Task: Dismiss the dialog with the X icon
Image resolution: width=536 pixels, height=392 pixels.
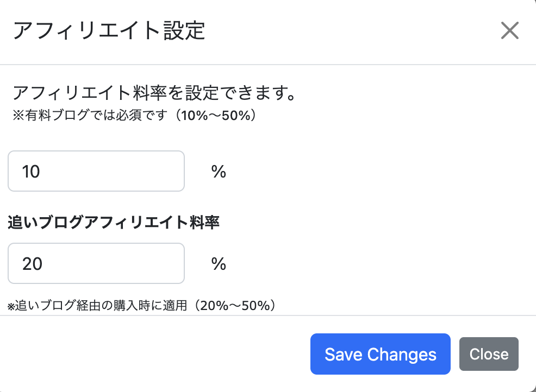Action: [x=510, y=30]
